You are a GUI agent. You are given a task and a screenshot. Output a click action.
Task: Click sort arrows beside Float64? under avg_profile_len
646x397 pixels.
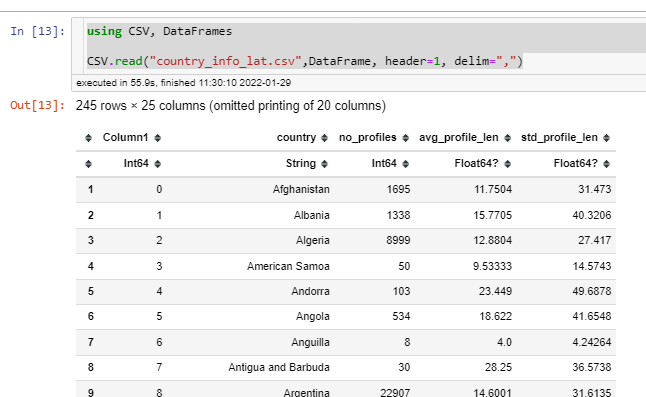tap(508, 164)
